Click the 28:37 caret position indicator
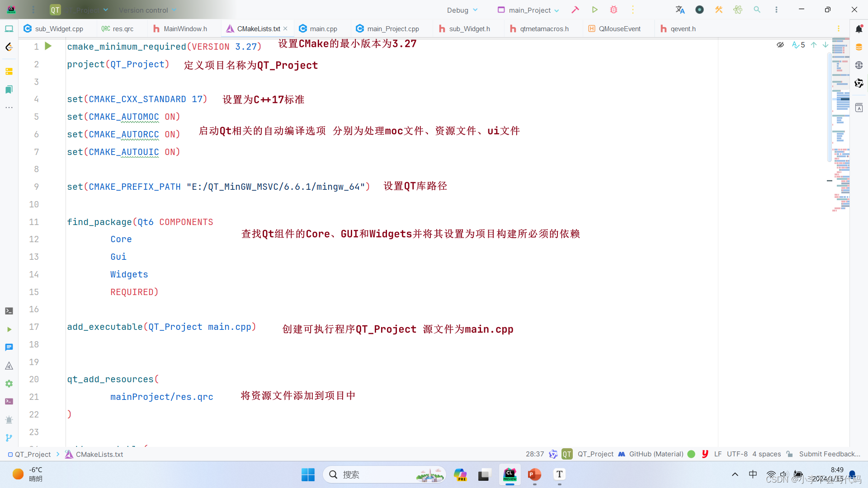868x488 pixels. (535, 454)
